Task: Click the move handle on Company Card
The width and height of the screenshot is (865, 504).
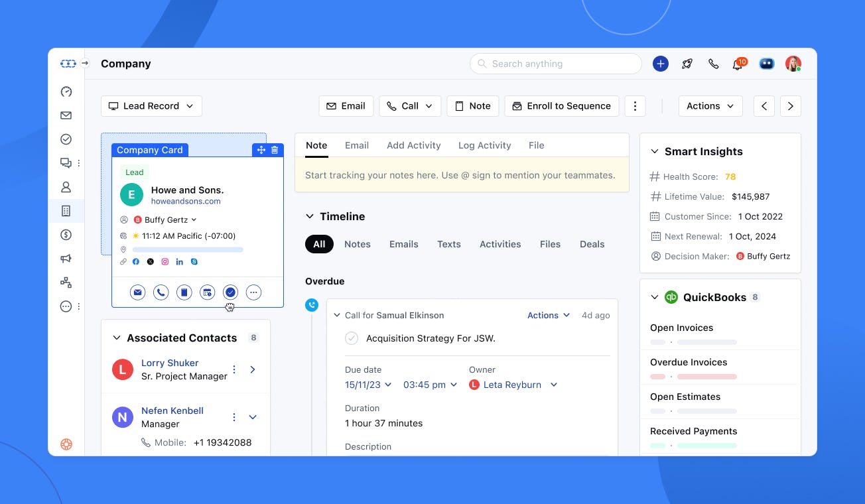Action: (x=261, y=151)
